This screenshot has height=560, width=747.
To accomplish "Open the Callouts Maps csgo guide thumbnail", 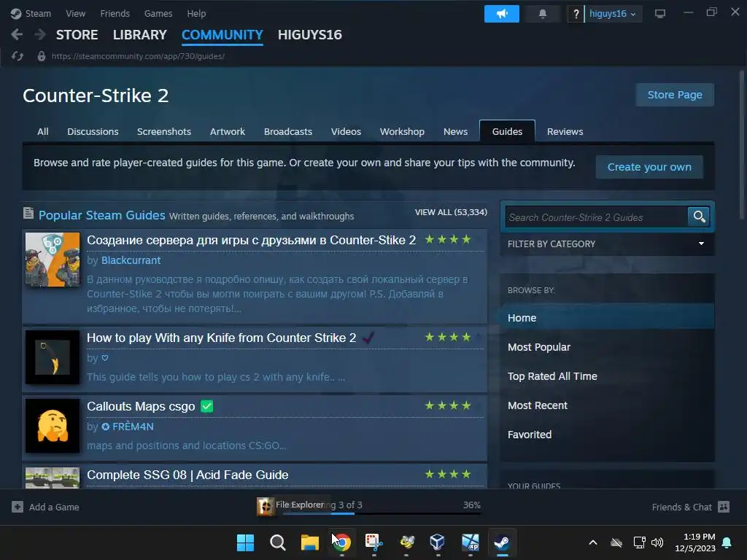I will click(53, 426).
